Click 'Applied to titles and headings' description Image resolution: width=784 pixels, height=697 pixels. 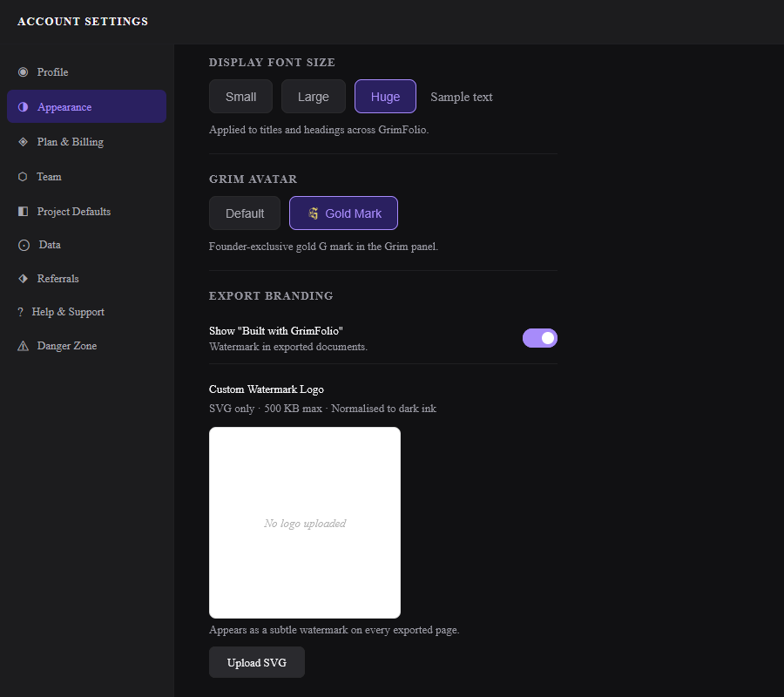pos(319,130)
